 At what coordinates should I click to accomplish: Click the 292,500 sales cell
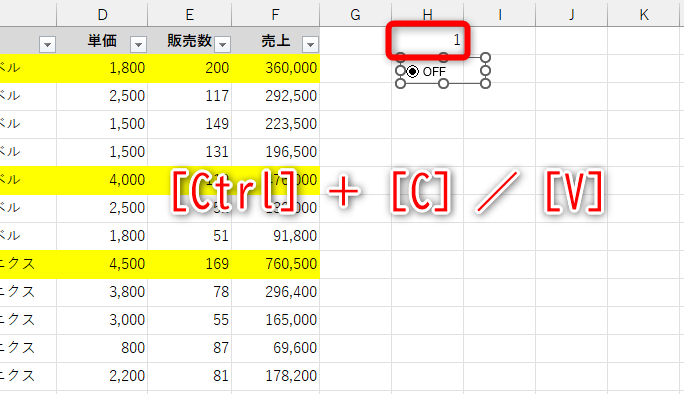click(276, 96)
